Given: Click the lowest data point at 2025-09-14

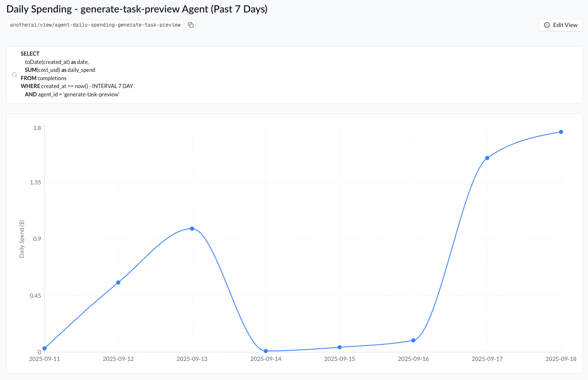Looking at the screenshot, I should [x=266, y=351].
